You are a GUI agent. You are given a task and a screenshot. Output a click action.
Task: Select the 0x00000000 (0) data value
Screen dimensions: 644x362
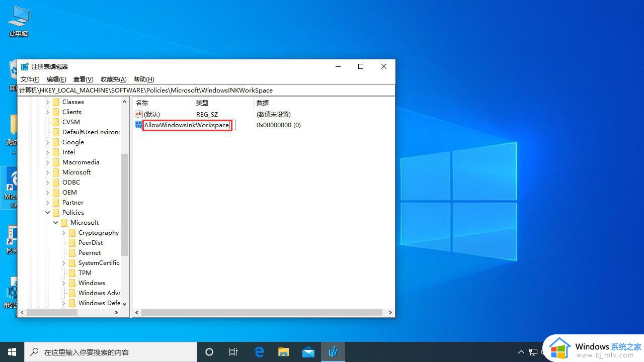(279, 125)
